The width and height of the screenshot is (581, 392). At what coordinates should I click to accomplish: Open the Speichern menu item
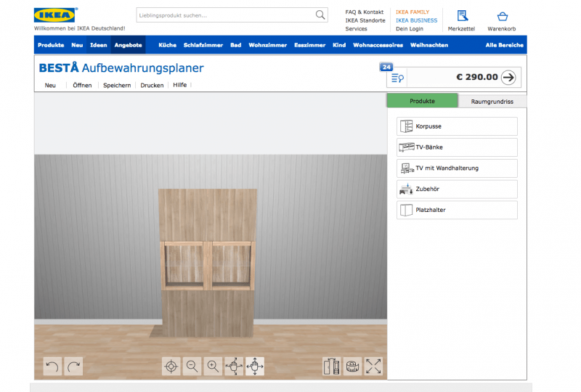(x=117, y=85)
